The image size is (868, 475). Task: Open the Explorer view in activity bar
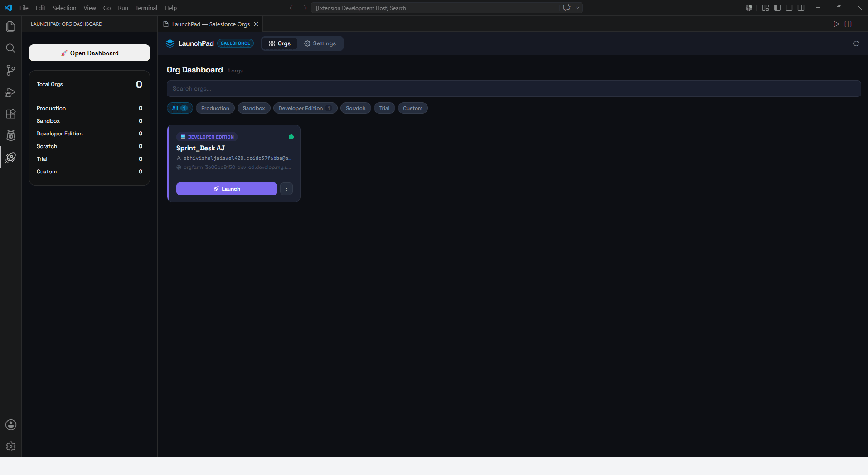tap(10, 27)
